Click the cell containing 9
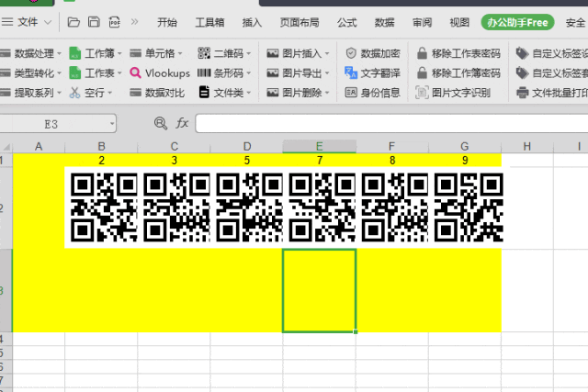 [x=465, y=161]
